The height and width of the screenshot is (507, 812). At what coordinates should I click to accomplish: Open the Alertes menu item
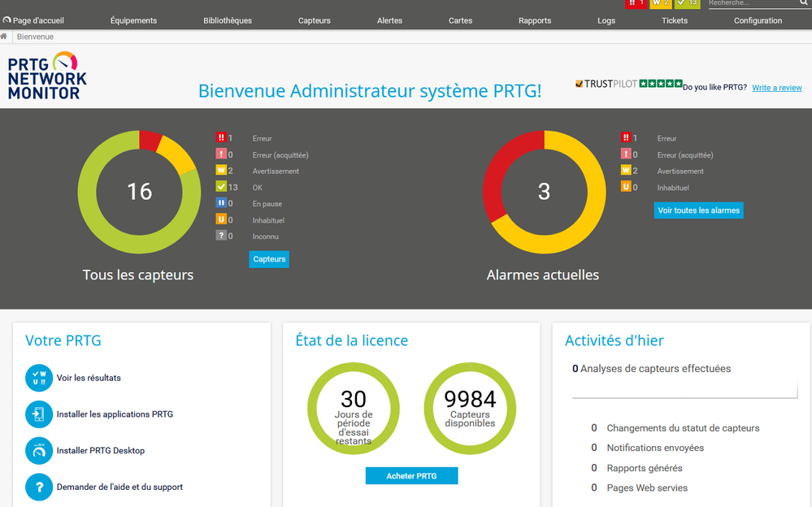(389, 20)
